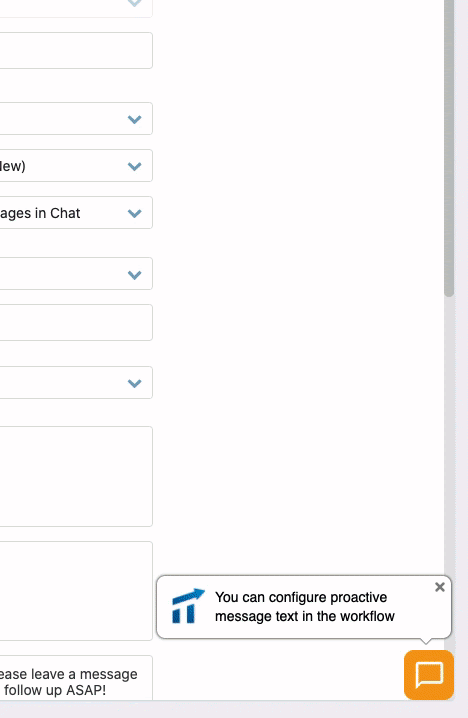Focus the empty text field beneath the cut-off top dropdown
Screen dimensions: 468x718
[76, 50]
